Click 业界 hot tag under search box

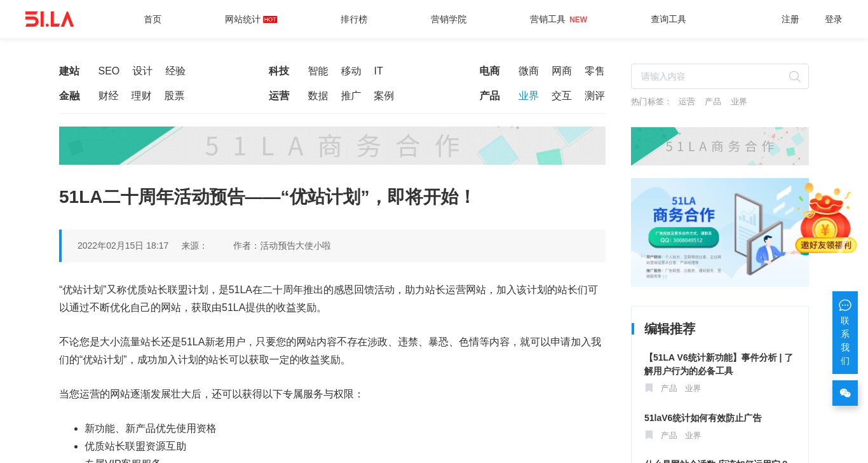point(738,102)
